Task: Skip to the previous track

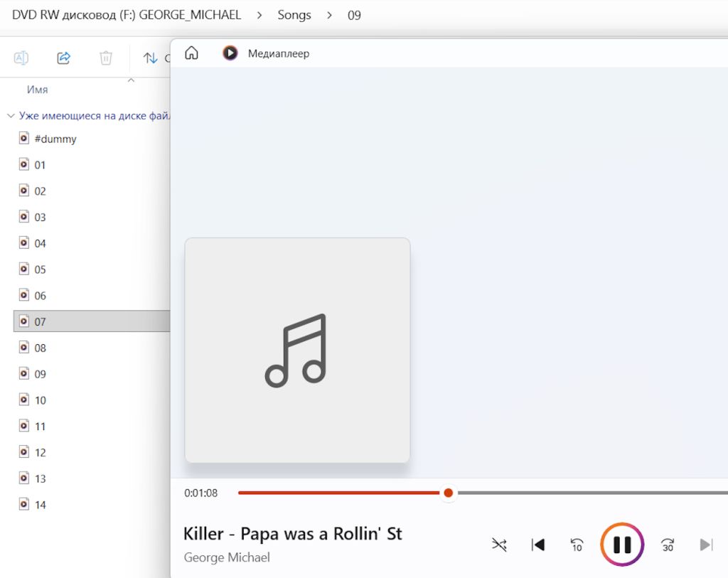Action: [537, 545]
